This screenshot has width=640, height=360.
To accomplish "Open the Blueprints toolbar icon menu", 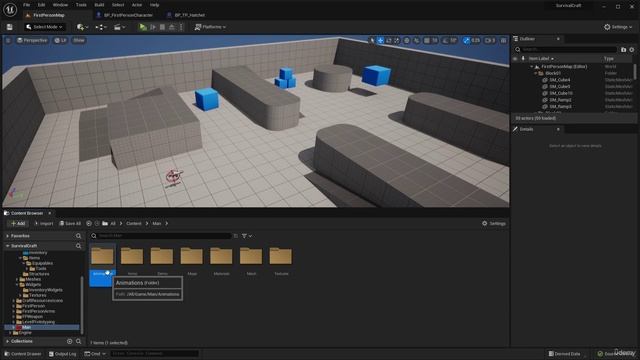I will [x=101, y=27].
